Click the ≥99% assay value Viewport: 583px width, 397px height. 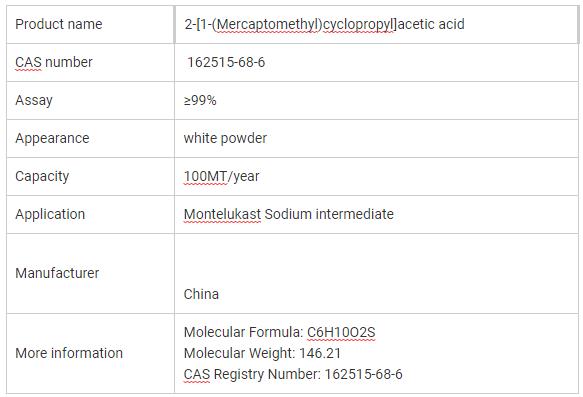pyautogui.click(x=200, y=100)
